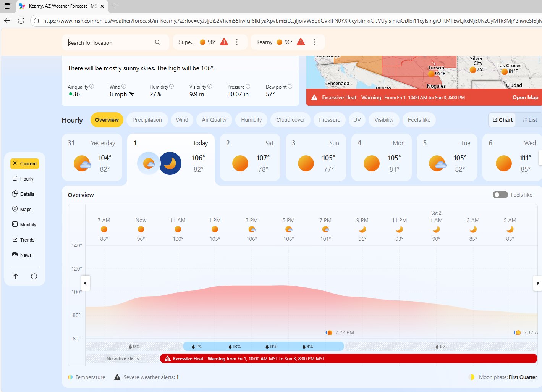Screen dimensions: 542x392
Task: Open Kearny location options menu
Action: pos(314,42)
